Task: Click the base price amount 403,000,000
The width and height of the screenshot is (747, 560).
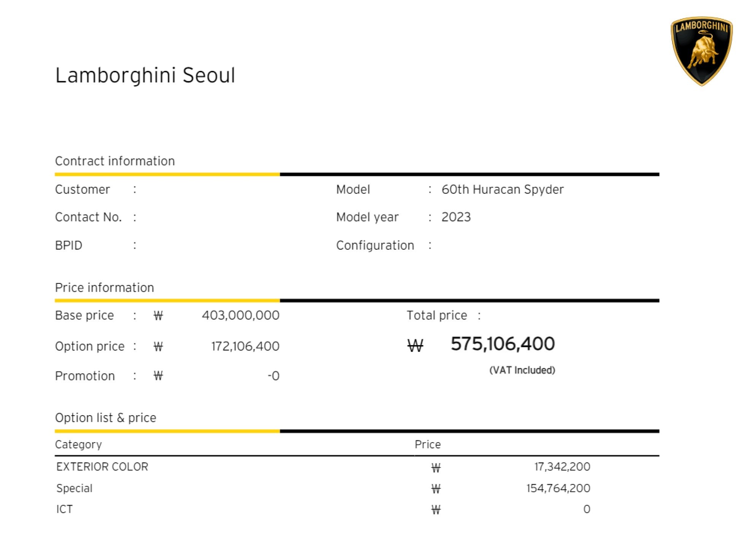Action: pos(241,315)
